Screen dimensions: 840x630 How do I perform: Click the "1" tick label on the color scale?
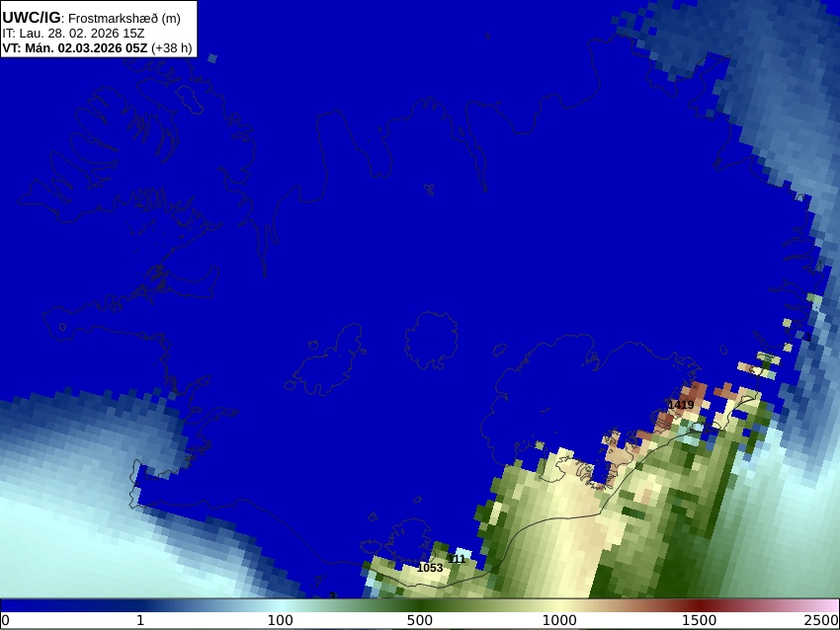[140, 620]
